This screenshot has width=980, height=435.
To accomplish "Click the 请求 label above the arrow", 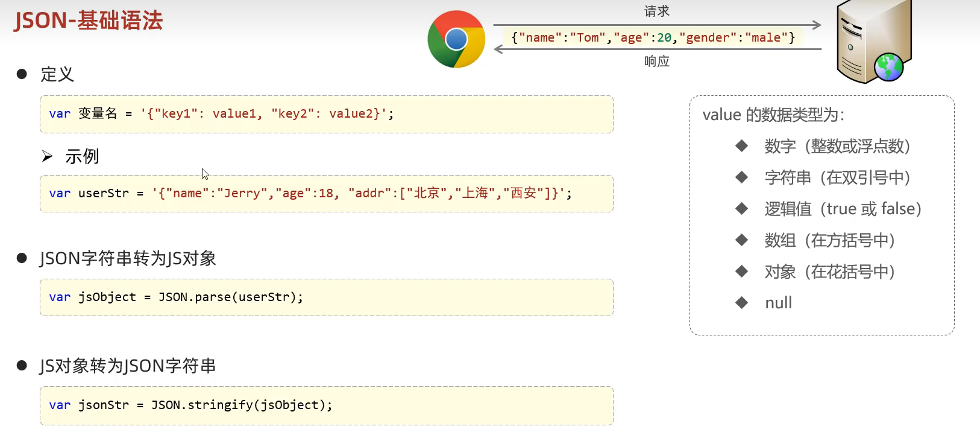I will [x=656, y=11].
